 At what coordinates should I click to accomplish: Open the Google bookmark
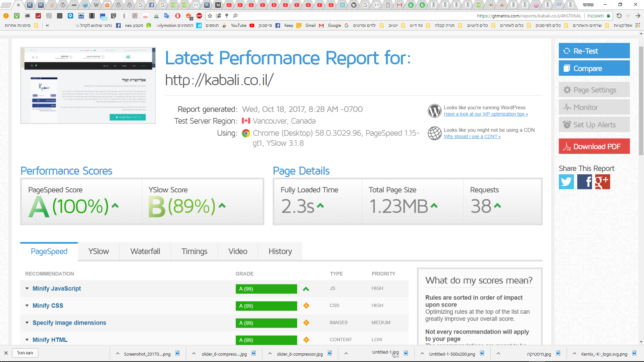[338, 25]
